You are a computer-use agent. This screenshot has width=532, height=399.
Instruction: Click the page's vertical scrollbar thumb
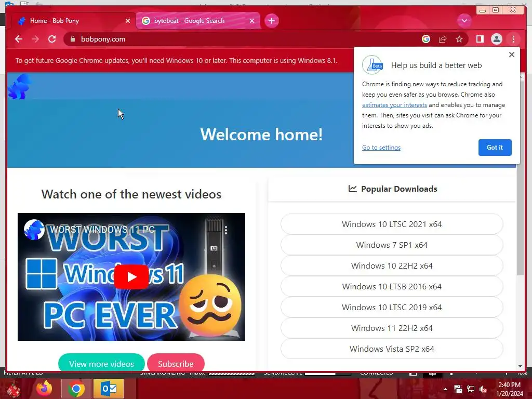520,178
